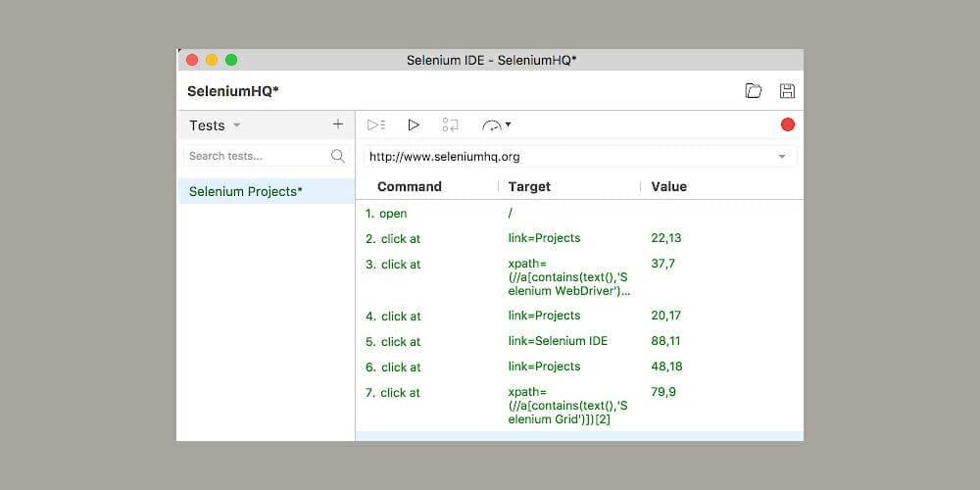Click the link=Selenium IDE target
The image size is (980, 490).
point(558,341)
